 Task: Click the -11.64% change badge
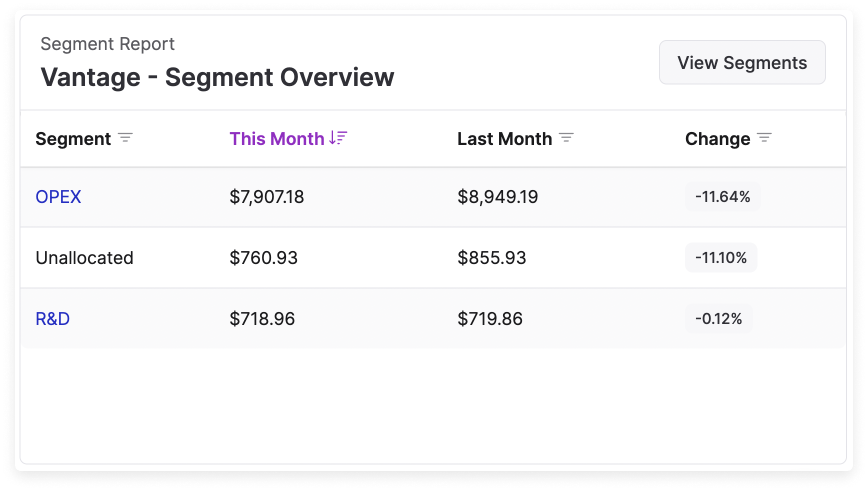click(x=722, y=197)
